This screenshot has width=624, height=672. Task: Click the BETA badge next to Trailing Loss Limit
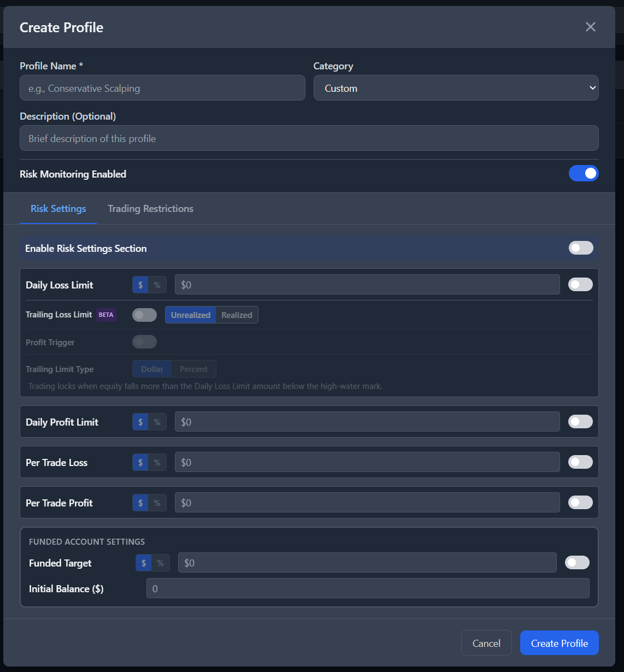click(x=106, y=315)
